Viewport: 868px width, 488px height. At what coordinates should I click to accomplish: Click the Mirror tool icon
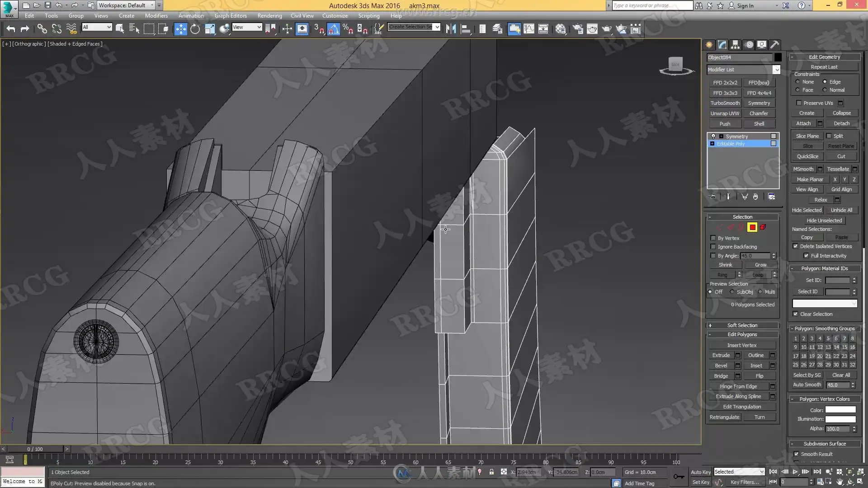[451, 29]
